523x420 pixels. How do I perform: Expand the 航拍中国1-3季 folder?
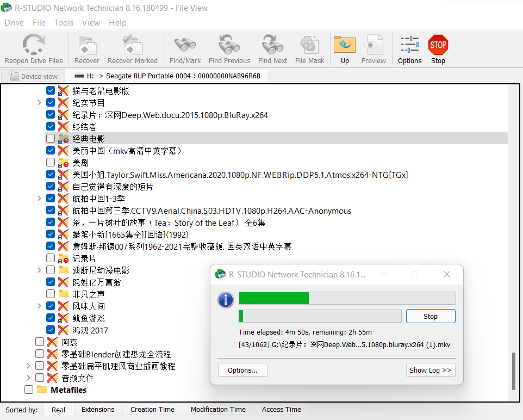click(x=39, y=199)
